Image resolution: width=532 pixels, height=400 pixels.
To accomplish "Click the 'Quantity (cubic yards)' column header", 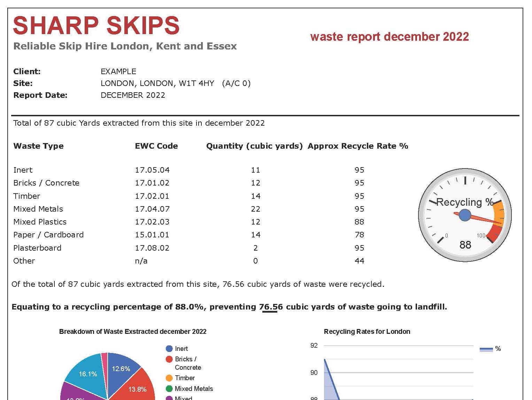I will 254,146.
